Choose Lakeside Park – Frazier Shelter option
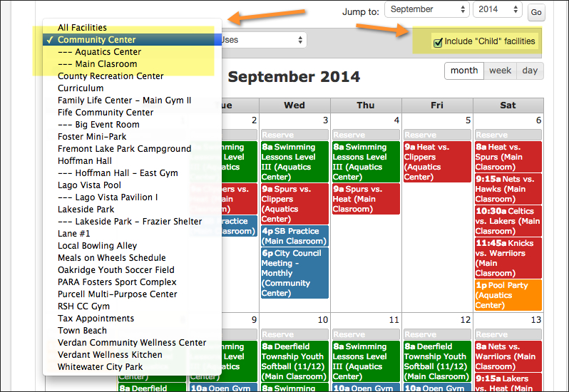 132,222
